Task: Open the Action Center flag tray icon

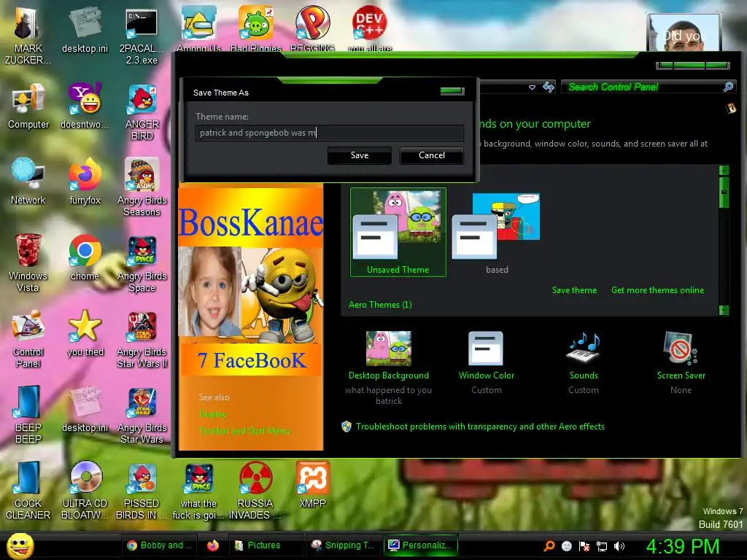Action: tap(584, 546)
